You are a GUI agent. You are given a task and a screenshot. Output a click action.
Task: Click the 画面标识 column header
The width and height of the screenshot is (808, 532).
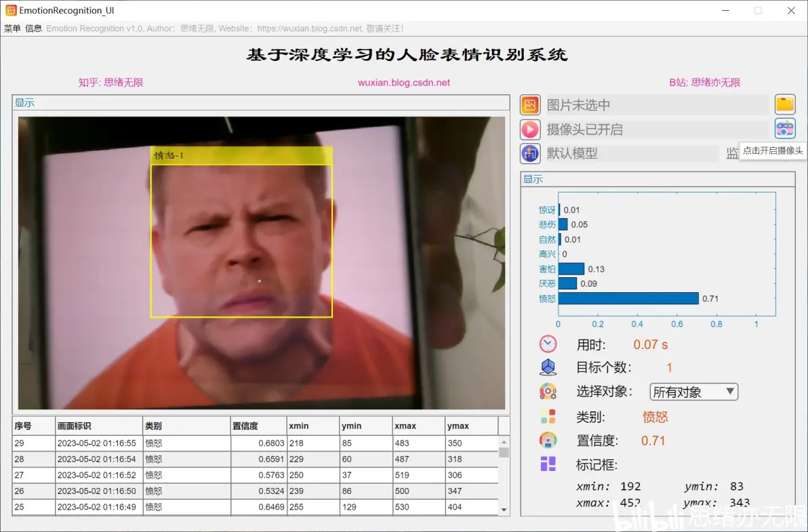(x=99, y=426)
